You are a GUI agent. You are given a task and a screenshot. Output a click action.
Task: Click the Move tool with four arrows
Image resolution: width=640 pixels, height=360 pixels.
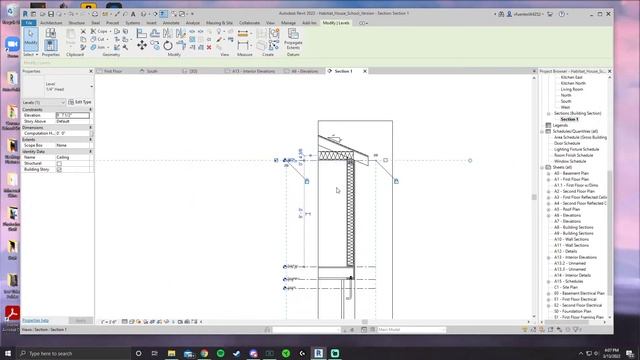tap(142, 45)
